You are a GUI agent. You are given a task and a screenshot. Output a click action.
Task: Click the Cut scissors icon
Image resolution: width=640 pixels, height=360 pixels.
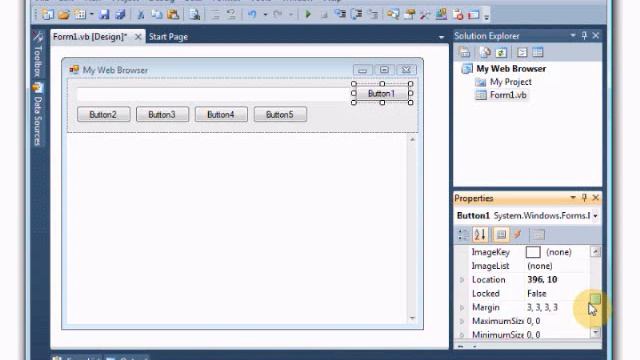(141, 15)
